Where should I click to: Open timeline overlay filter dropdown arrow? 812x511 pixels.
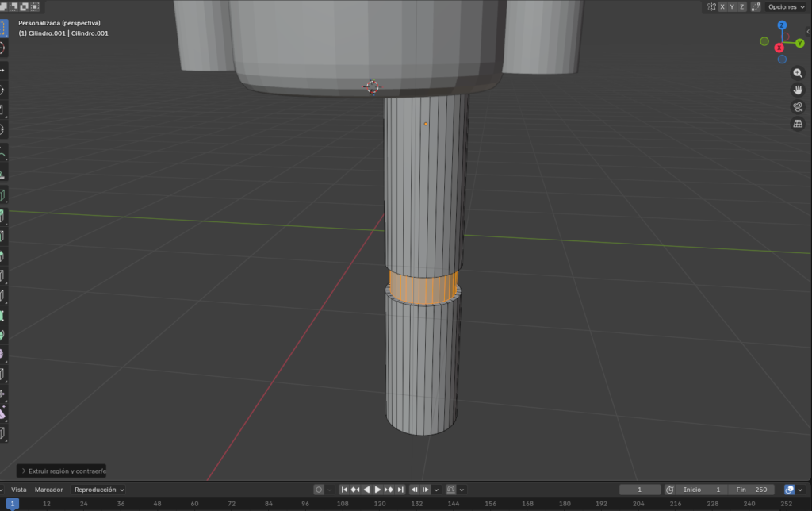[800, 490]
